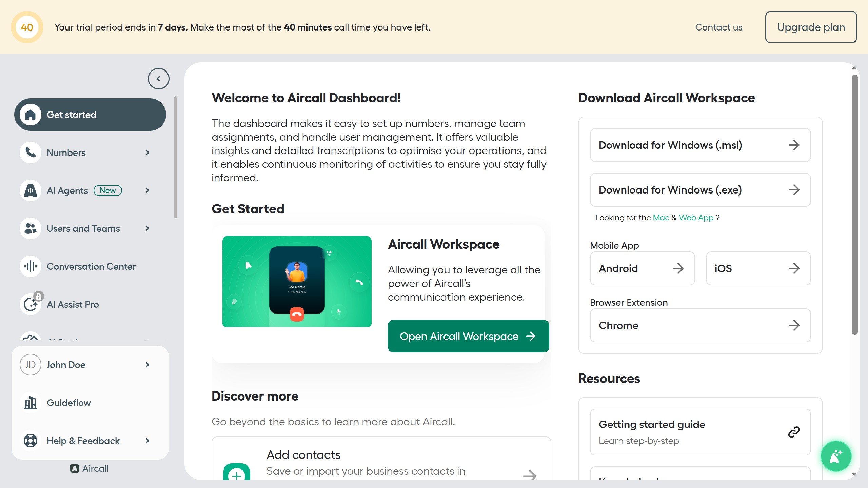Click the Aircall logo at sidebar bottom

pyautogui.click(x=90, y=468)
